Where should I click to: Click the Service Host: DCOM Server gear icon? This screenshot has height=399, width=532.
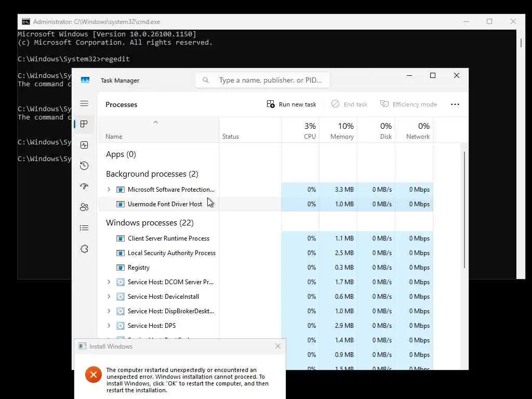[121, 282]
